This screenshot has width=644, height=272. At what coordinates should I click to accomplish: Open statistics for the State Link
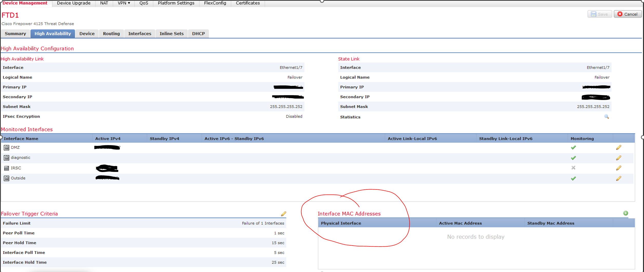(x=607, y=117)
